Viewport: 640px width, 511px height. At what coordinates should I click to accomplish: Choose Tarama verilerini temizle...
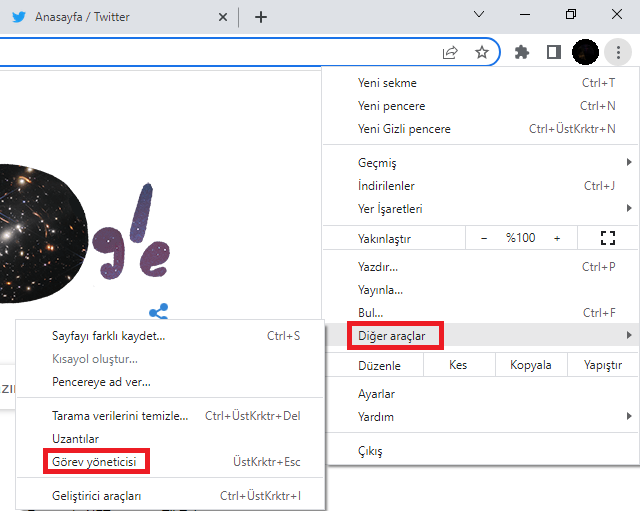170,415
